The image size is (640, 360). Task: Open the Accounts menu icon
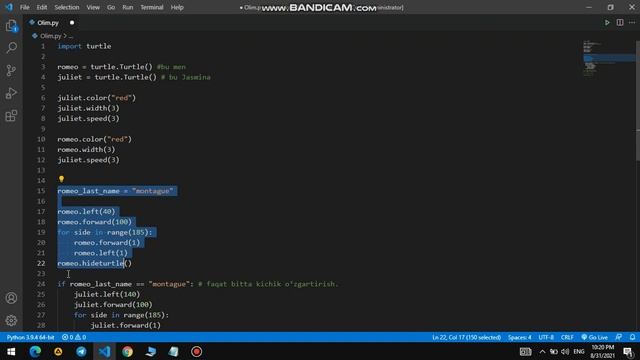11,298
